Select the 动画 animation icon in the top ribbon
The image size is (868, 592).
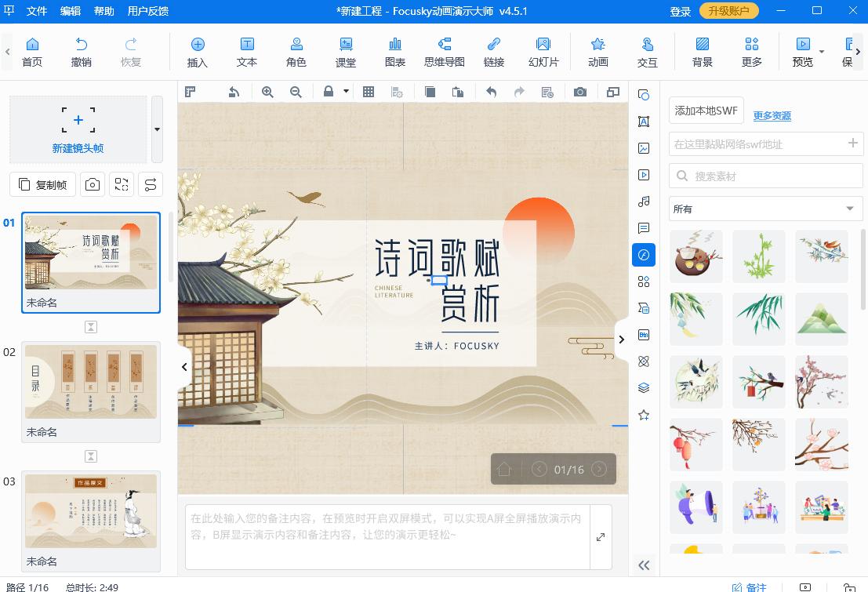tap(597, 50)
